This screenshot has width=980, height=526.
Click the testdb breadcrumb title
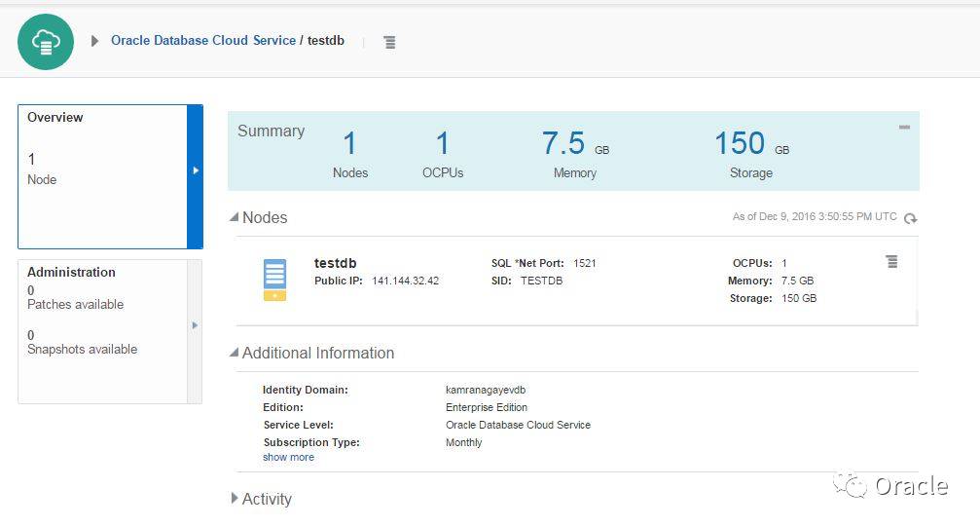[x=326, y=40]
